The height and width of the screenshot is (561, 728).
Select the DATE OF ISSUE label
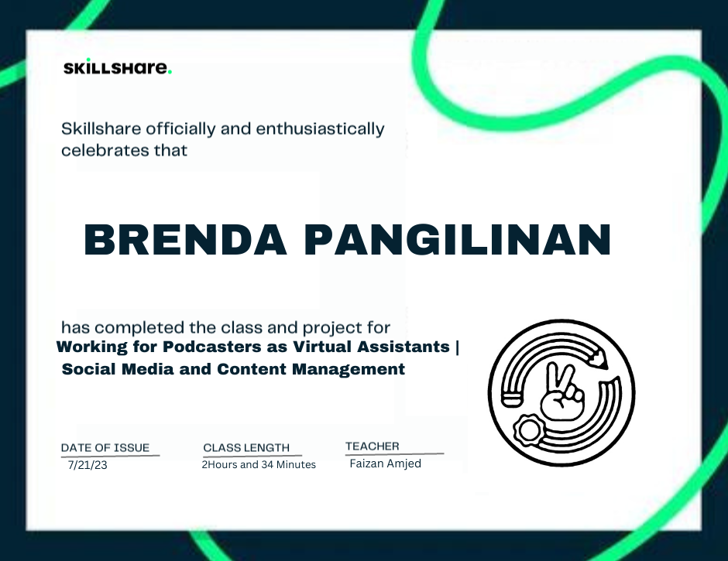(105, 447)
